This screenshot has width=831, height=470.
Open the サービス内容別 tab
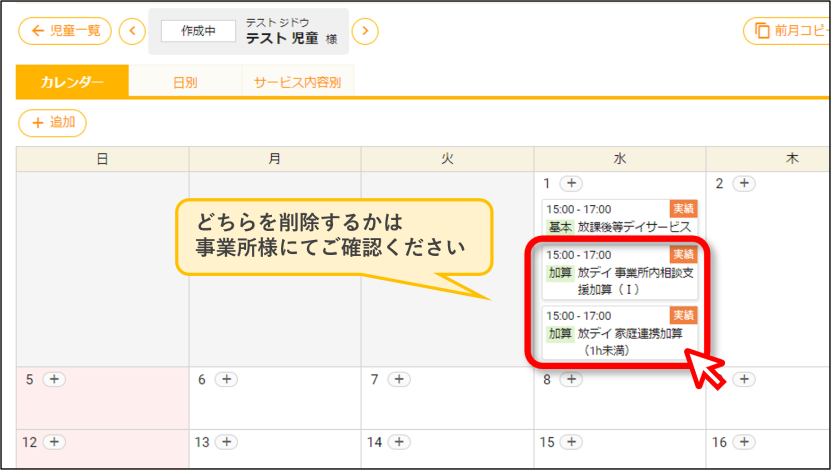coord(297,82)
